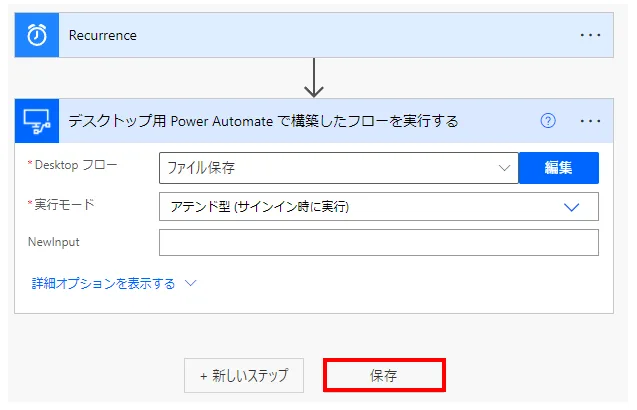
Task: Expand 詳細オプションを表示する
Action: 104,283
